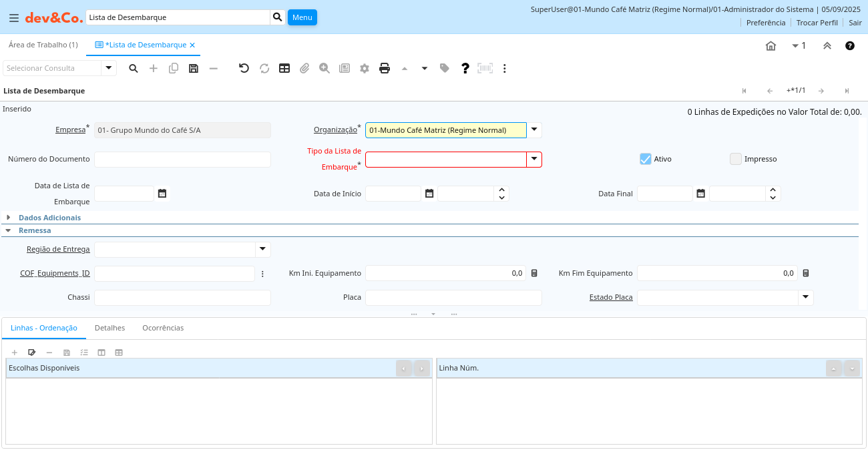Click the Help question mark toolbar icon

[x=465, y=68]
